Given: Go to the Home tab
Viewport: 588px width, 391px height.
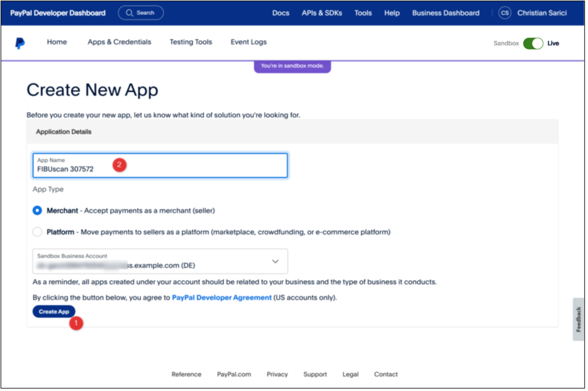Looking at the screenshot, I should [57, 42].
